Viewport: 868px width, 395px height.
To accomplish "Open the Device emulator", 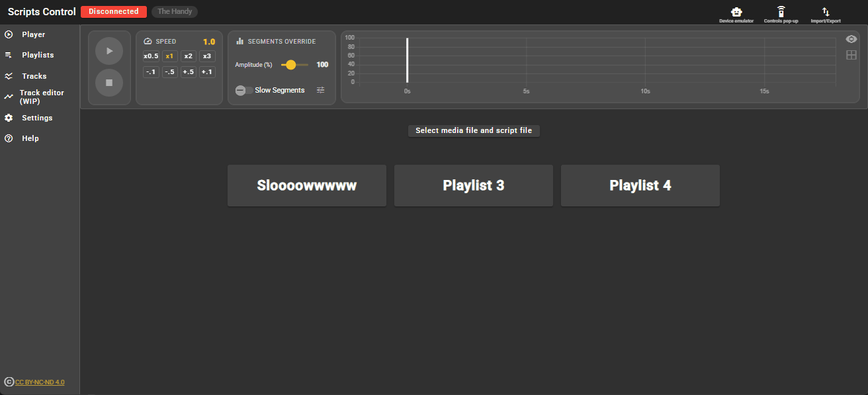I will tap(736, 15).
